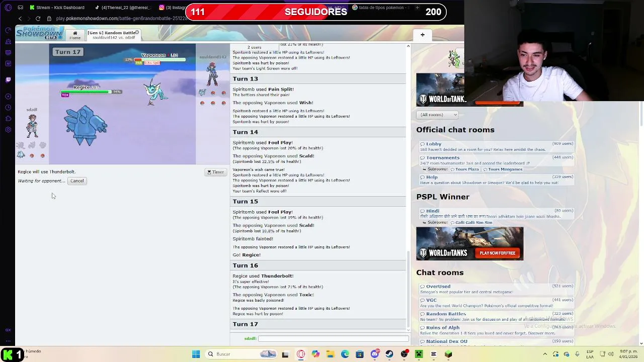Join the Ruins of Alph room

pyautogui.click(x=497, y=330)
